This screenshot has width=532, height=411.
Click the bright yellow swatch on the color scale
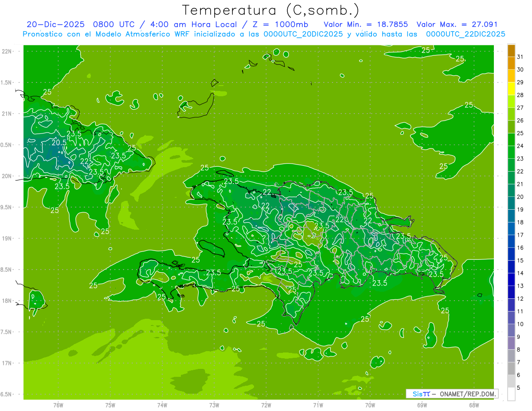tap(511, 89)
